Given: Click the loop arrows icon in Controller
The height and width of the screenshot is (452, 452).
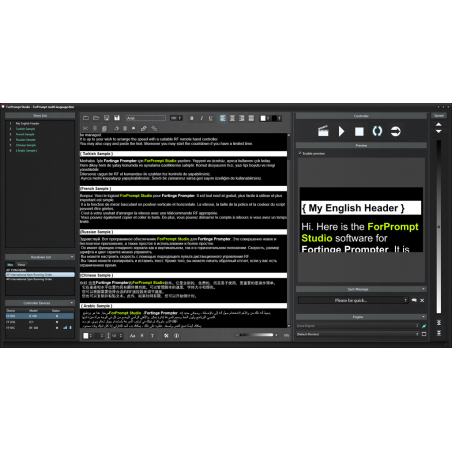Looking at the screenshot, I should point(377,131).
